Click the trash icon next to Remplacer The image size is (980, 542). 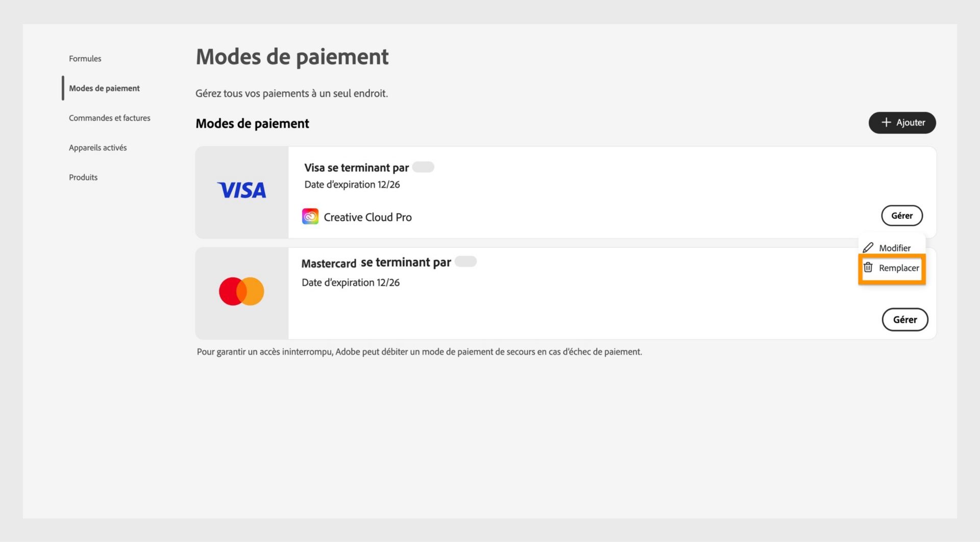click(x=869, y=267)
